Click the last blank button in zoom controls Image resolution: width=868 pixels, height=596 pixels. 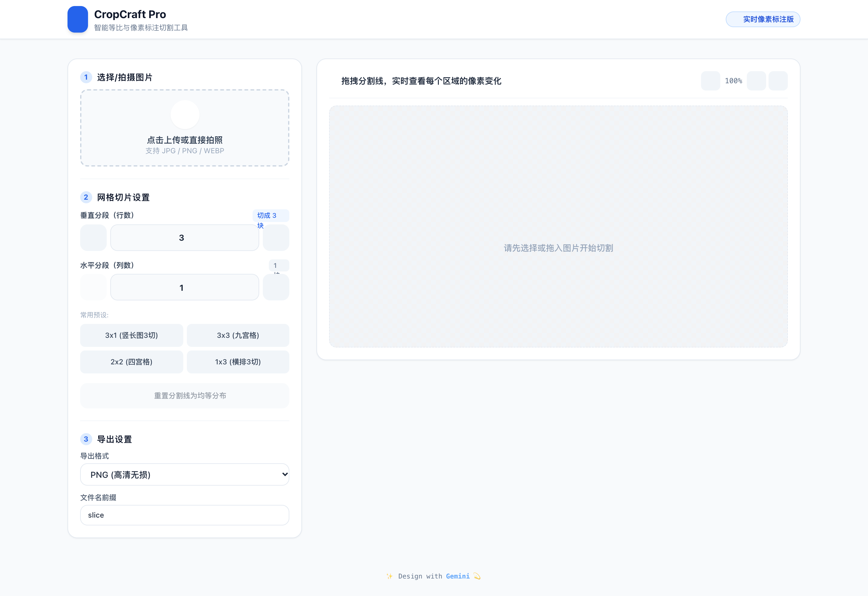coord(778,81)
